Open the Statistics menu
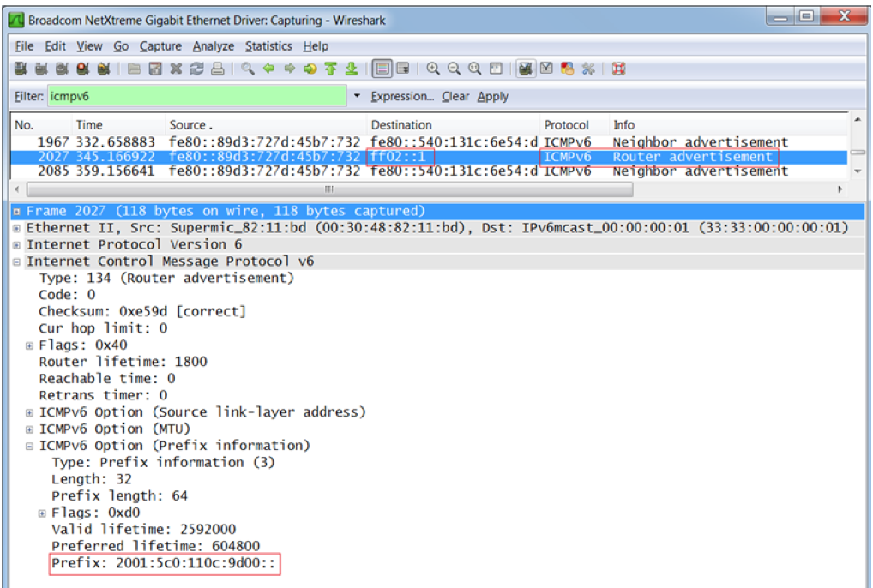 point(268,46)
